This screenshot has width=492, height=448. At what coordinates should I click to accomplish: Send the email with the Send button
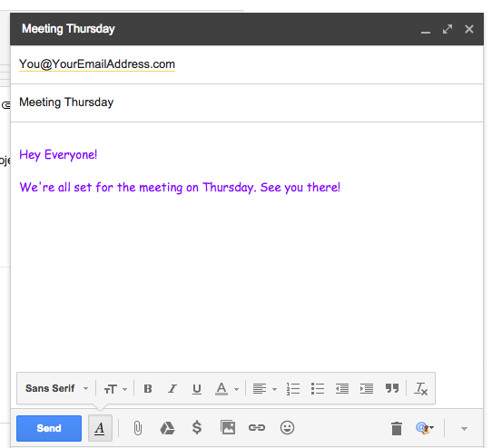click(x=49, y=428)
